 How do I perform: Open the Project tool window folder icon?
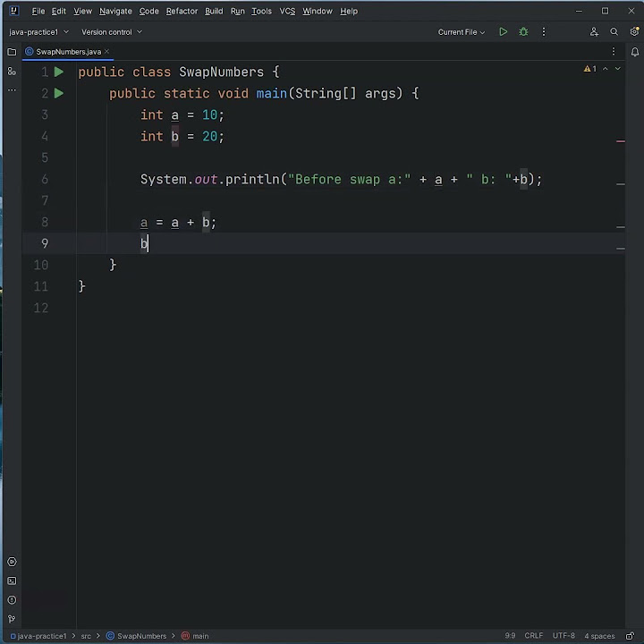[x=12, y=52]
